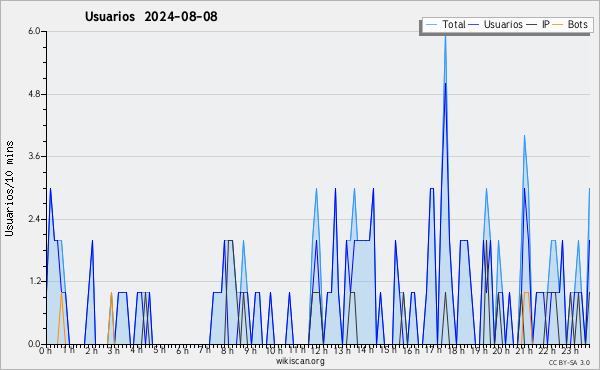Select the 'Usuarios' legend entry

tap(503, 24)
